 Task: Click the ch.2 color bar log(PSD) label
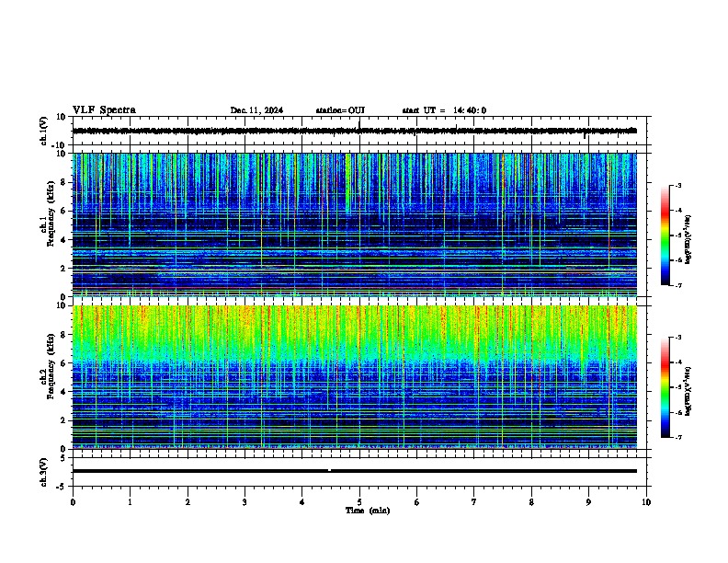(x=688, y=391)
